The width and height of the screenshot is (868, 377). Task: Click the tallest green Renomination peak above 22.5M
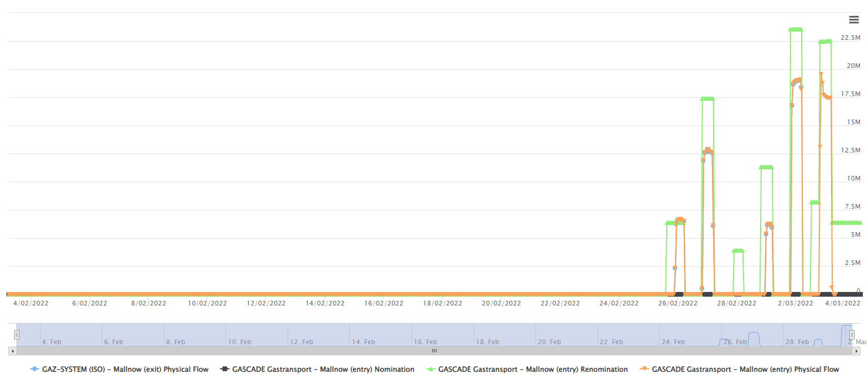click(x=796, y=29)
